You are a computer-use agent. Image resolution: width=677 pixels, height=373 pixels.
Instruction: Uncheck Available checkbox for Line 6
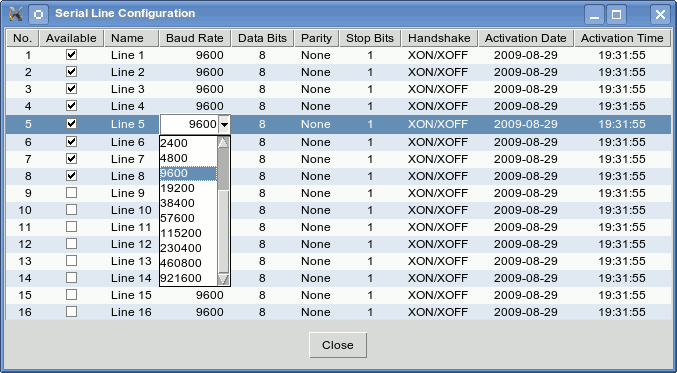[72, 141]
